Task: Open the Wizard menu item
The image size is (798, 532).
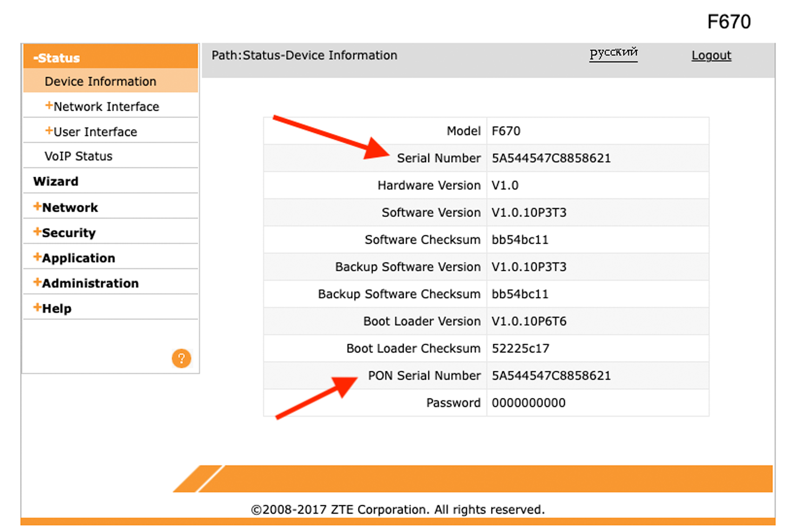Action: pos(55,181)
